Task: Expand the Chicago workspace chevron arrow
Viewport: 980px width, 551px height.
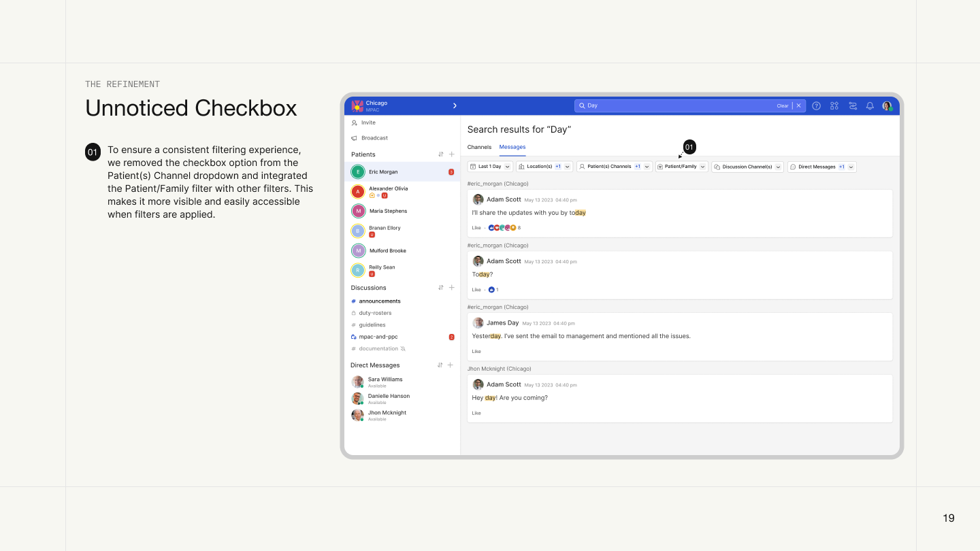Action: point(455,105)
